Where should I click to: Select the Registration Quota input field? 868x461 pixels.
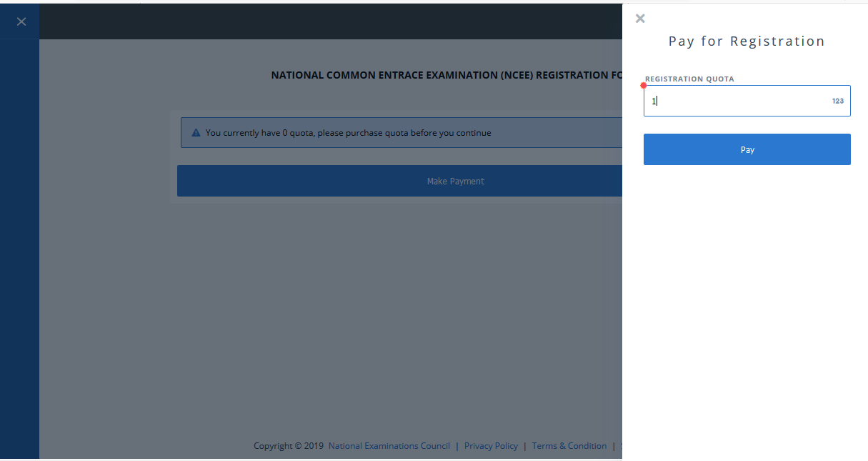747,101
